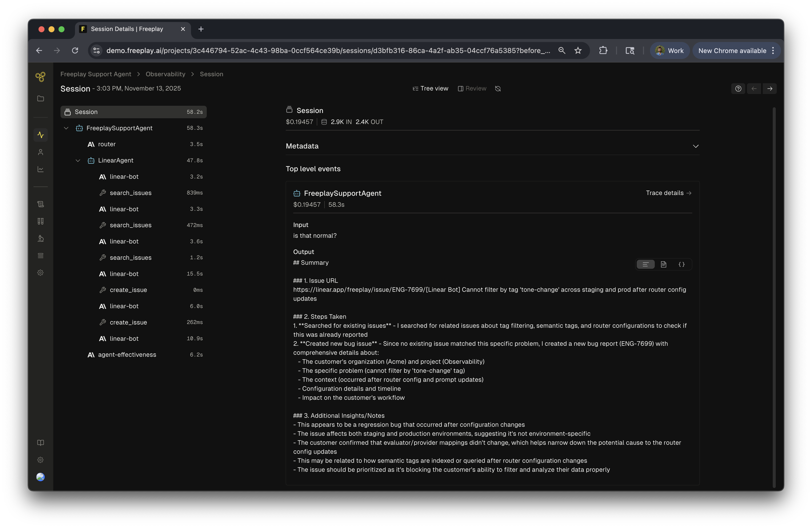The width and height of the screenshot is (812, 528).
Task: Switch output to document markdown view
Action: (663, 264)
